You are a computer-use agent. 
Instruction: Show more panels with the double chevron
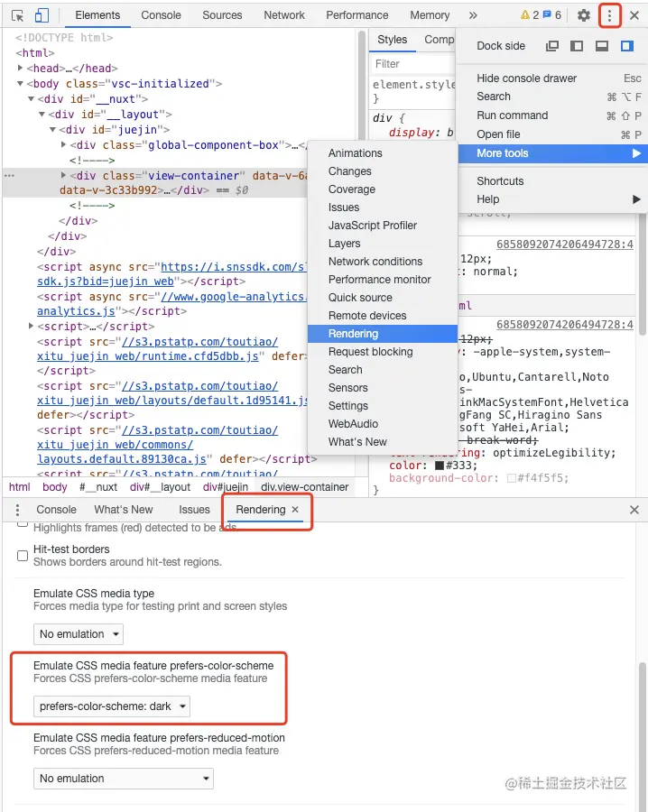[x=473, y=15]
